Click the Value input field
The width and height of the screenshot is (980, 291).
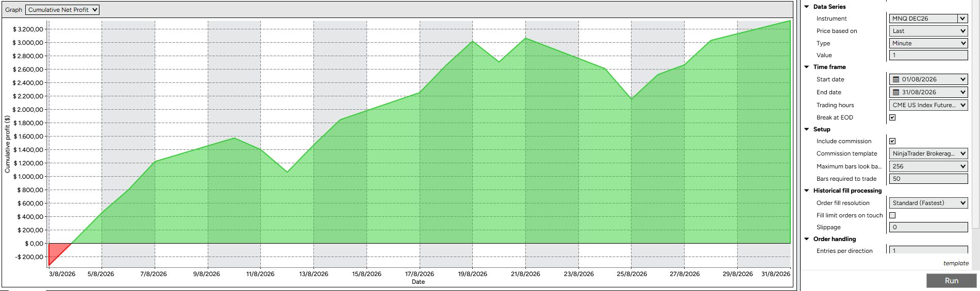[928, 55]
